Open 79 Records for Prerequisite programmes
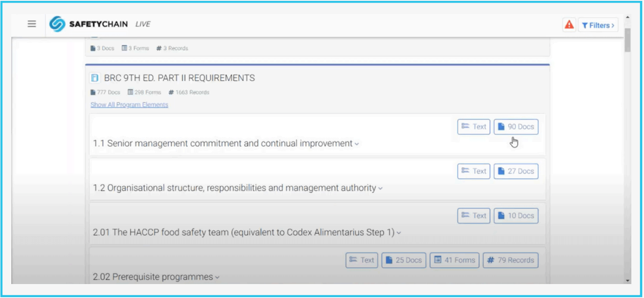The height and width of the screenshot is (298, 644). (511, 260)
